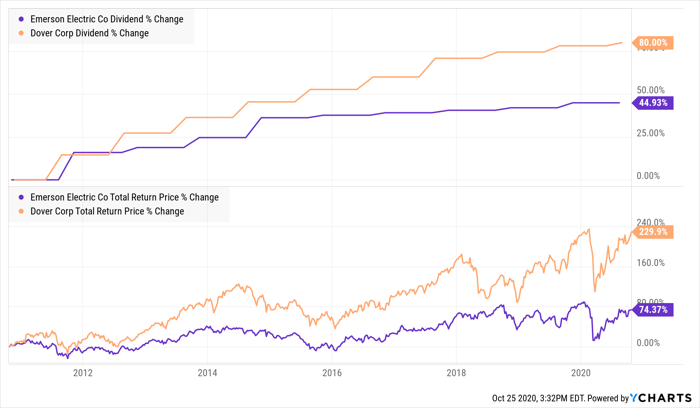
Task: Click the orange 80.00% end-value tag
Action: [x=653, y=42]
